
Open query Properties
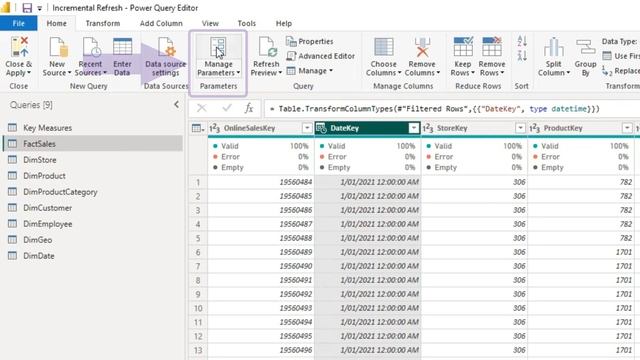(x=309, y=41)
